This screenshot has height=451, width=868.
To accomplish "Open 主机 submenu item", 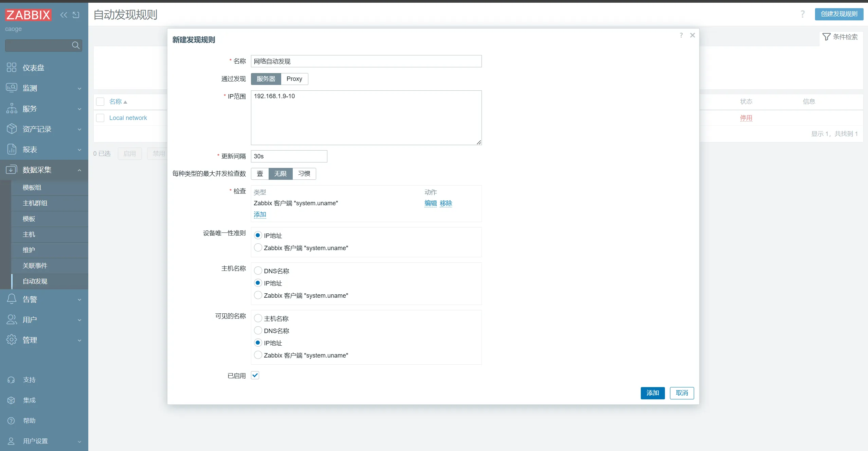I will (50, 235).
